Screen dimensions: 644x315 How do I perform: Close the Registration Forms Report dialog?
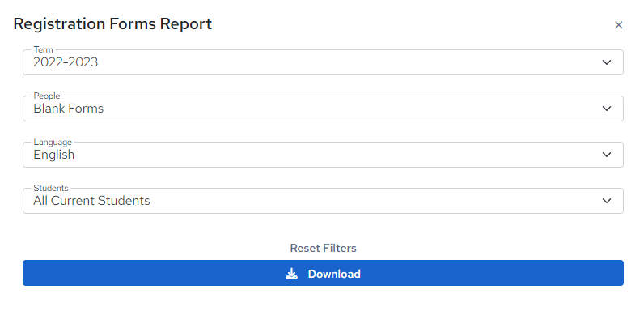point(619,25)
